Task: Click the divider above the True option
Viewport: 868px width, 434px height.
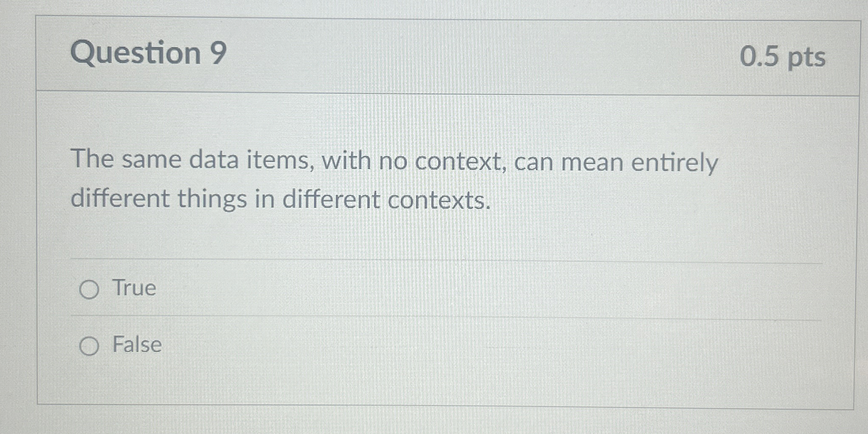Action: 423,258
